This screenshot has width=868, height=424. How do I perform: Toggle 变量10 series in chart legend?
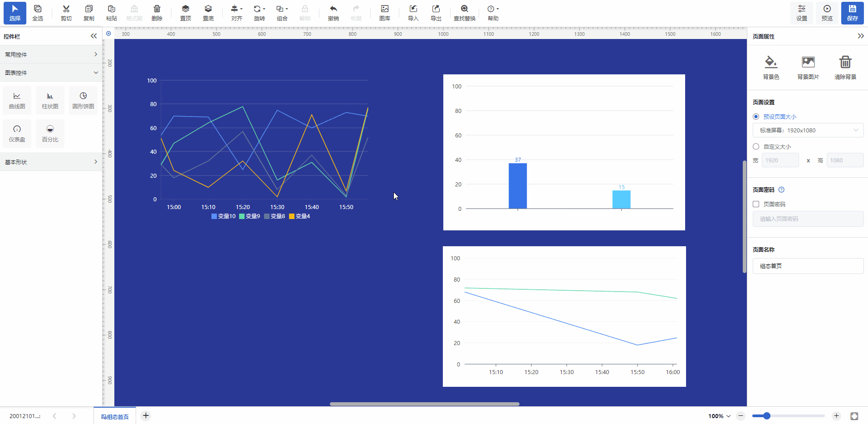[224, 216]
